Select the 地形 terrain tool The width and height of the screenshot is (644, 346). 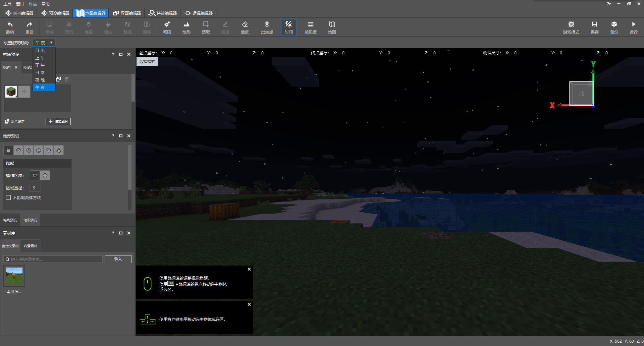point(186,27)
